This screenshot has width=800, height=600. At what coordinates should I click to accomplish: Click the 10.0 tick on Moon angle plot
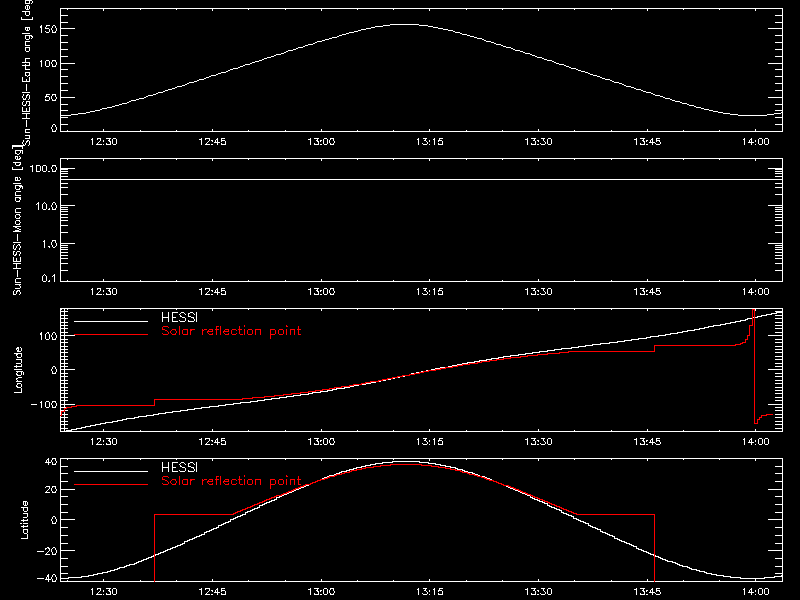coord(46,206)
